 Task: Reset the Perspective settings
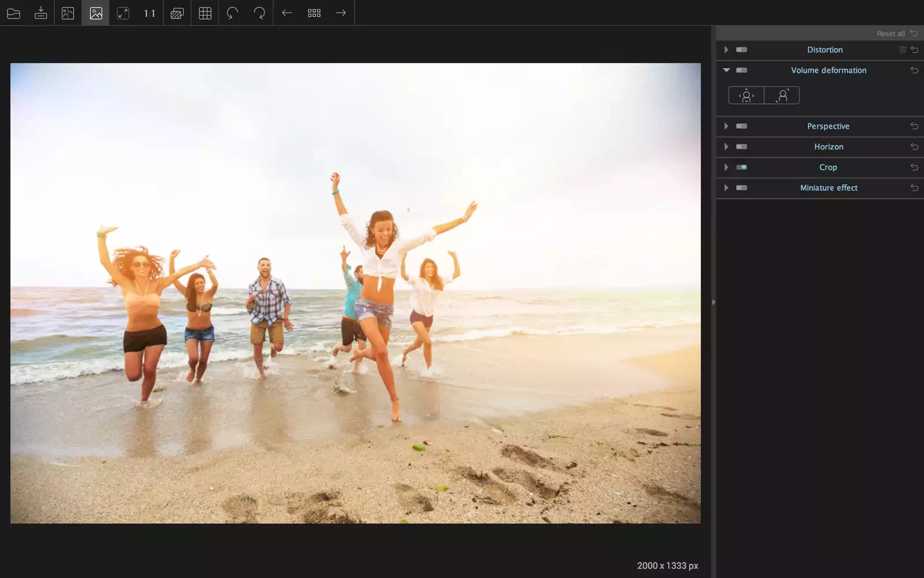pos(914,126)
